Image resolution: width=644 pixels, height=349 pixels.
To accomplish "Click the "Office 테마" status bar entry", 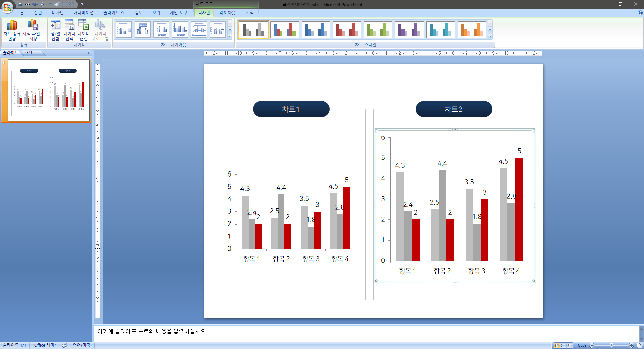I will click(44, 345).
